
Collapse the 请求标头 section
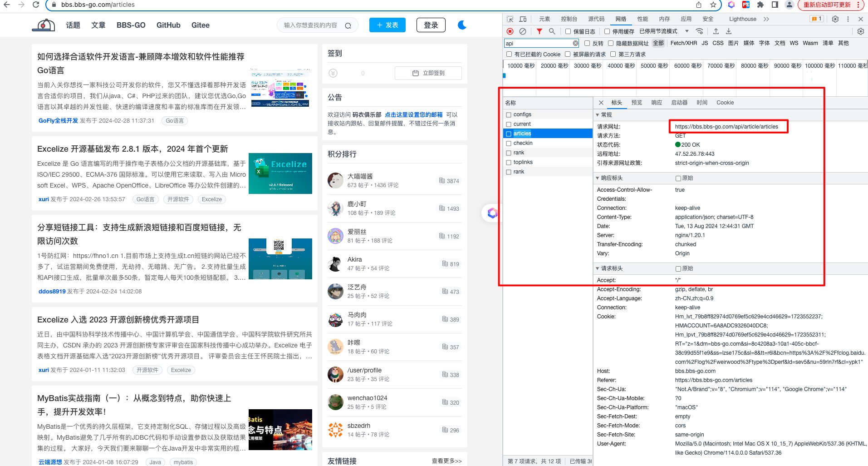tap(598, 268)
